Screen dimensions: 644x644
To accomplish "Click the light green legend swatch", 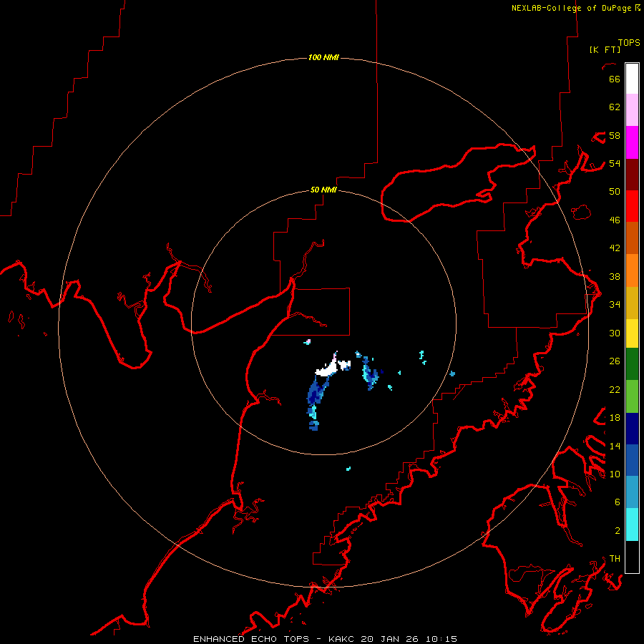I will coord(632,396).
